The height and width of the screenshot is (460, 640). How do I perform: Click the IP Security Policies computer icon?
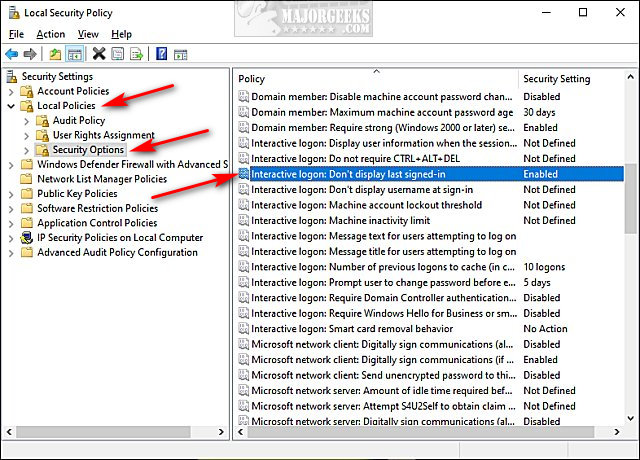(27, 238)
